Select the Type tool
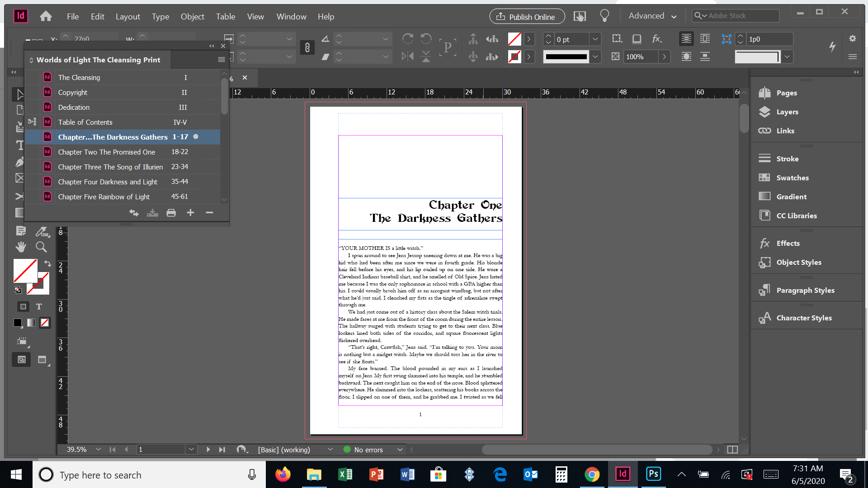 [x=20, y=145]
